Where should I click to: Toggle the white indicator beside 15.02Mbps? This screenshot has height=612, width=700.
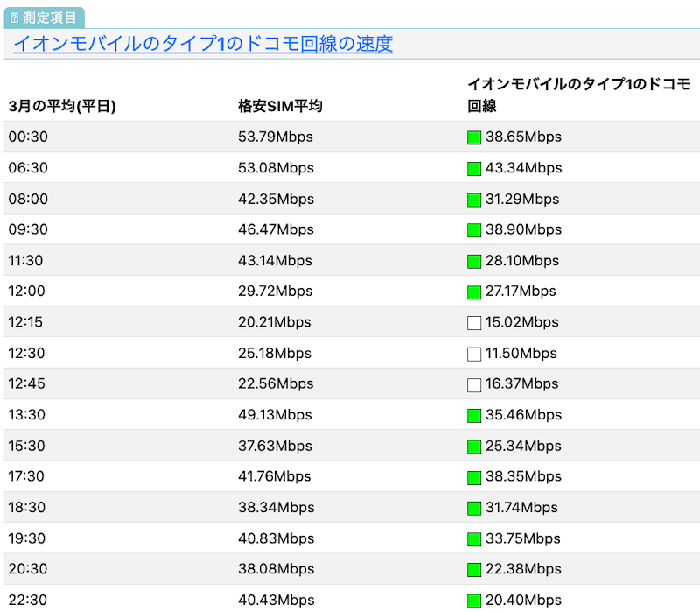click(x=473, y=322)
